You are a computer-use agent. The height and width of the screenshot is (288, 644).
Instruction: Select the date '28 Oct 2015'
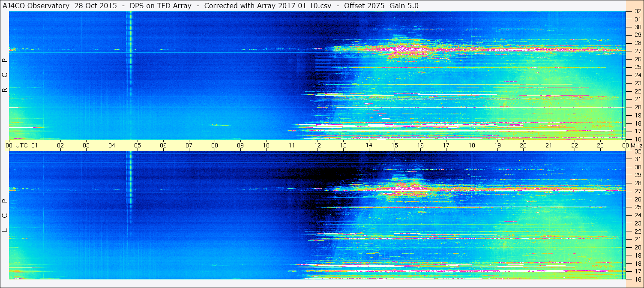pyautogui.click(x=95, y=6)
